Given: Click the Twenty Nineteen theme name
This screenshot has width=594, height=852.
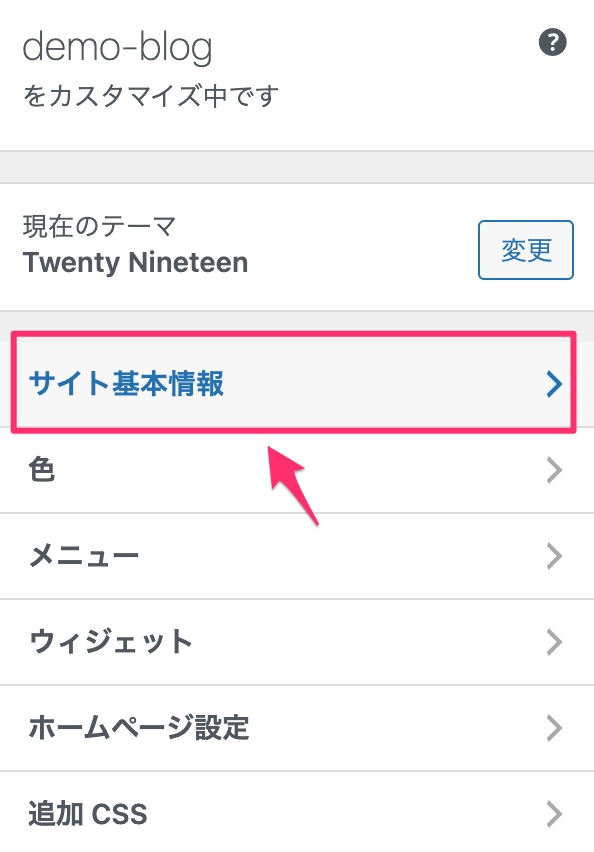Looking at the screenshot, I should 135,262.
